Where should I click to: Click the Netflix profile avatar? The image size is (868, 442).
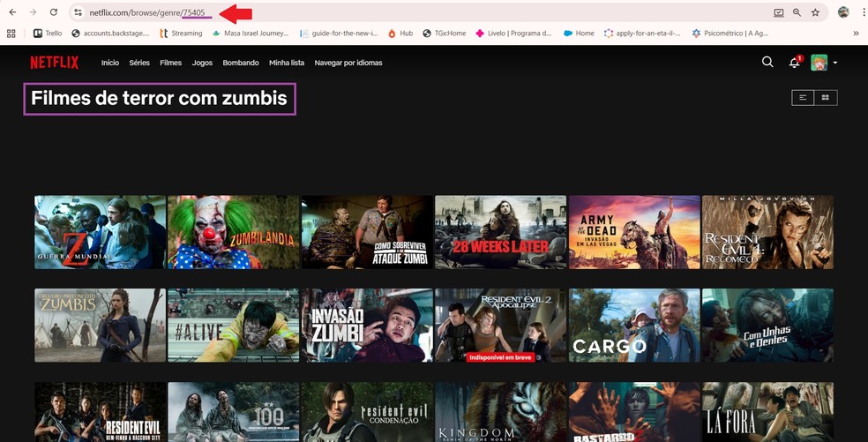pyautogui.click(x=819, y=63)
